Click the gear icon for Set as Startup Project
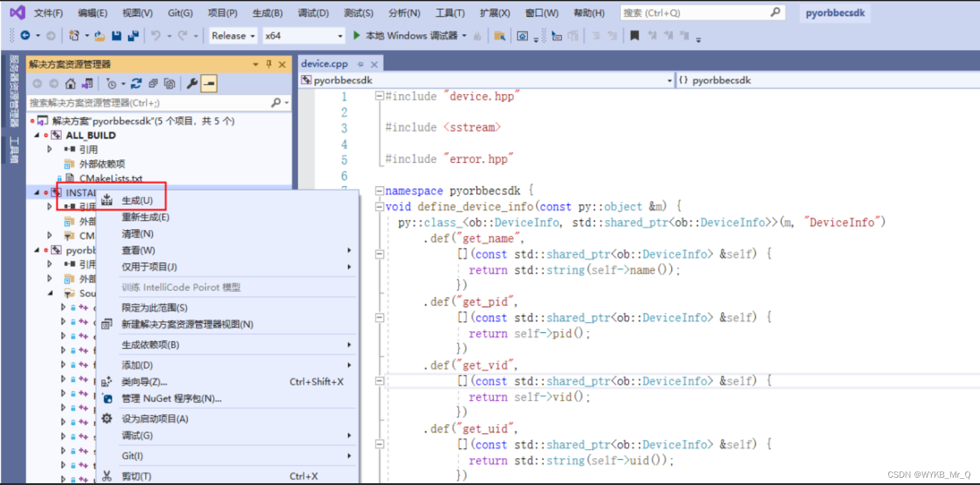The image size is (980, 485). click(107, 418)
